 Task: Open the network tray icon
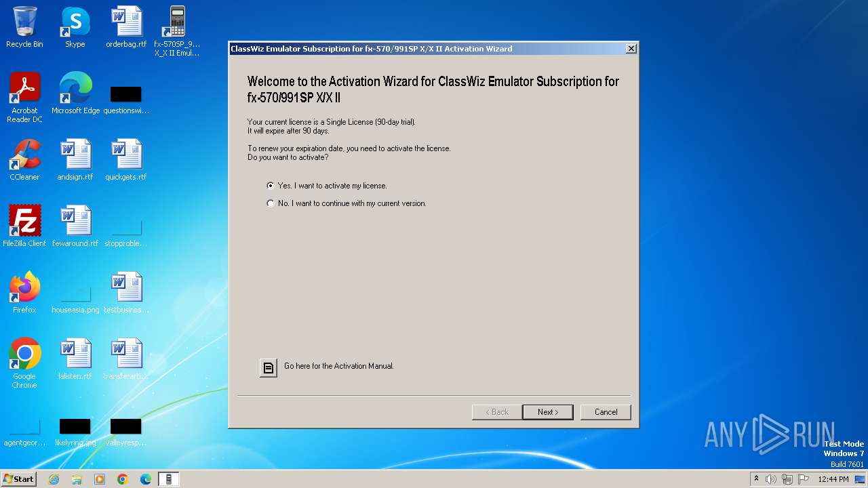787,479
